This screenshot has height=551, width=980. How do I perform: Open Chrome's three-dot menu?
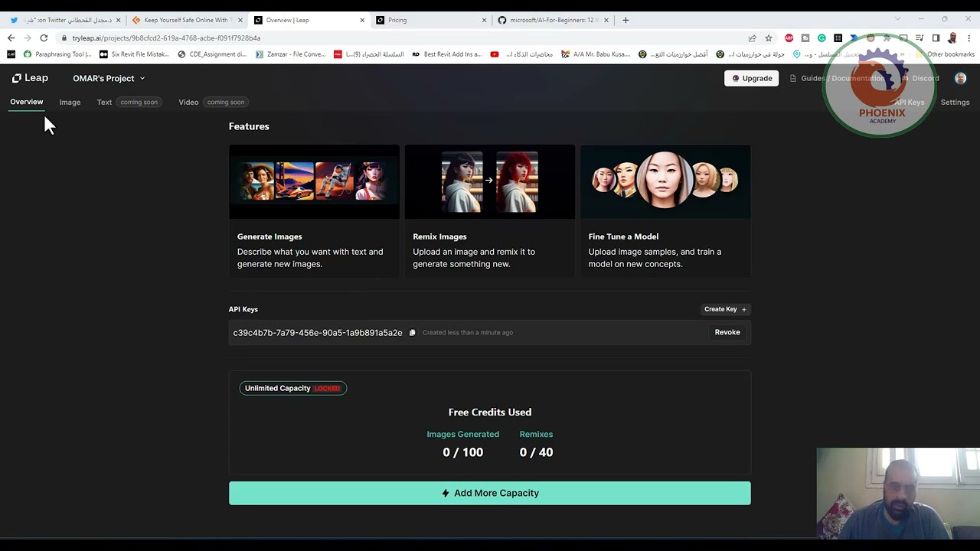coord(969,38)
